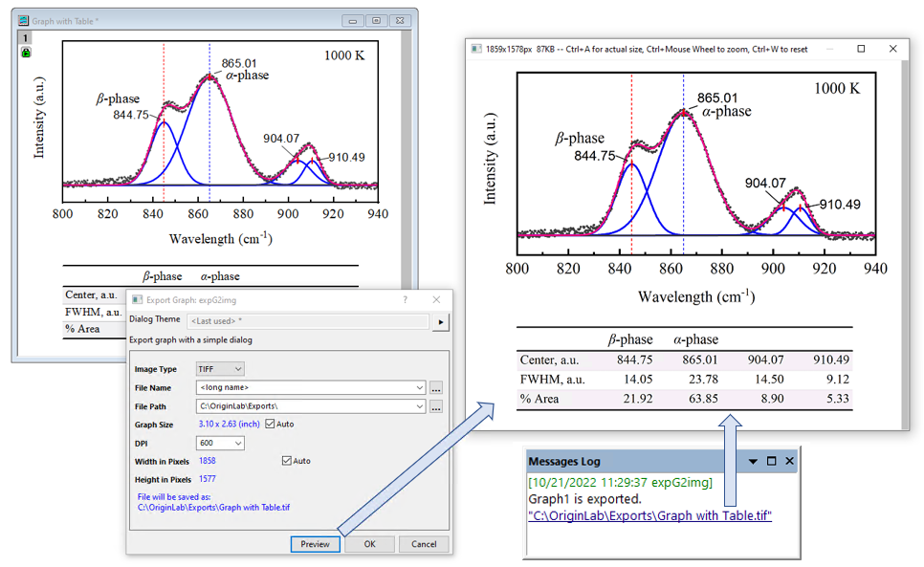Open Messages Log panel options arrow
The width and height of the screenshot is (924, 567).
tap(753, 461)
